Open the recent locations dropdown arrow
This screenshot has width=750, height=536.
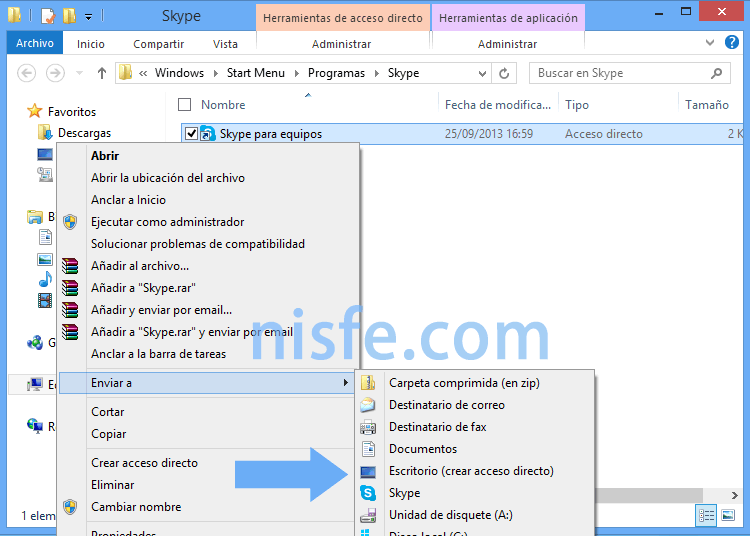click(79, 73)
